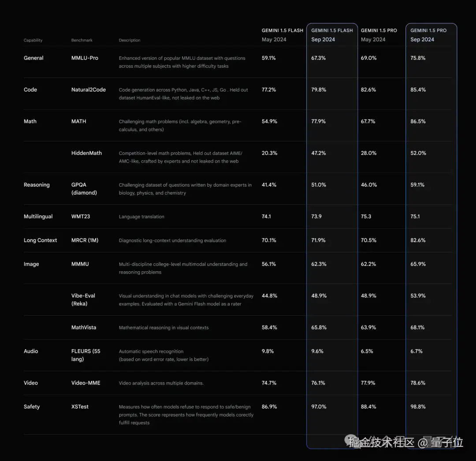
Task: Click MMLU-Pro value 69.0%
Action: [x=368, y=58]
